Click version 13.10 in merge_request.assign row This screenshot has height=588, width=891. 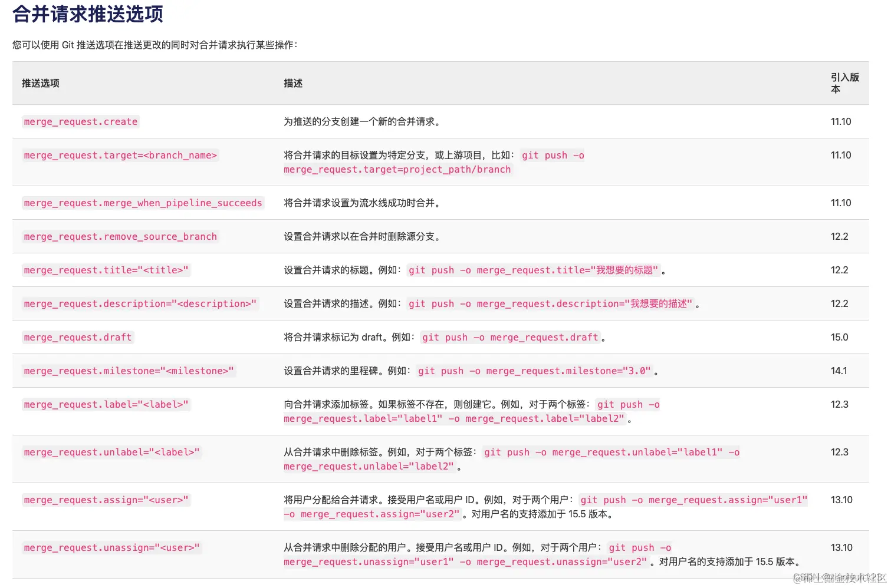[841, 500]
